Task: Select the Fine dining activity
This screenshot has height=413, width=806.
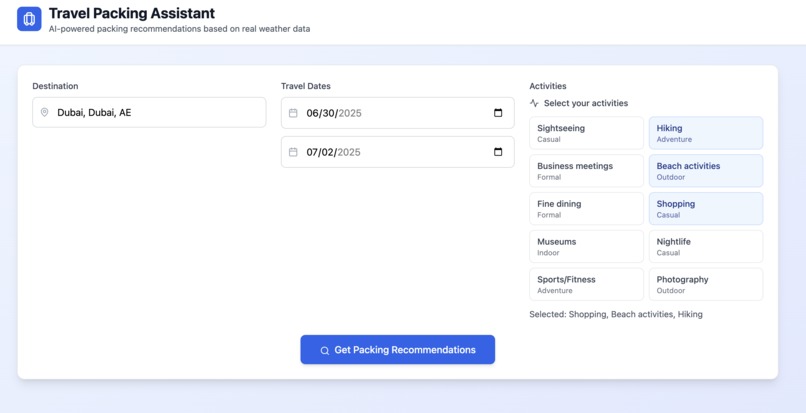Action: pos(587,208)
